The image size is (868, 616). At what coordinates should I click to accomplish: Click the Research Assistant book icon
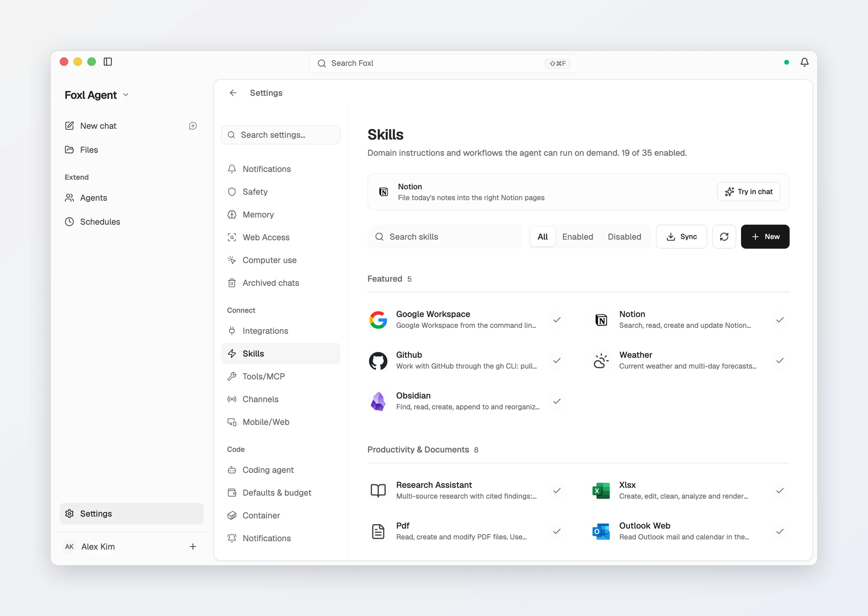[x=378, y=491]
